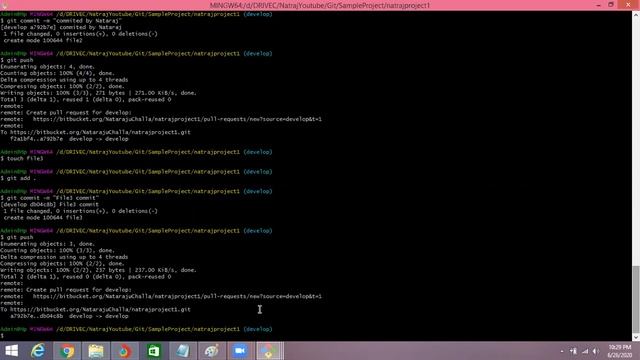
Task: Click 'Counting objects: 100% (4/4), done.' line
Action: (58, 73)
